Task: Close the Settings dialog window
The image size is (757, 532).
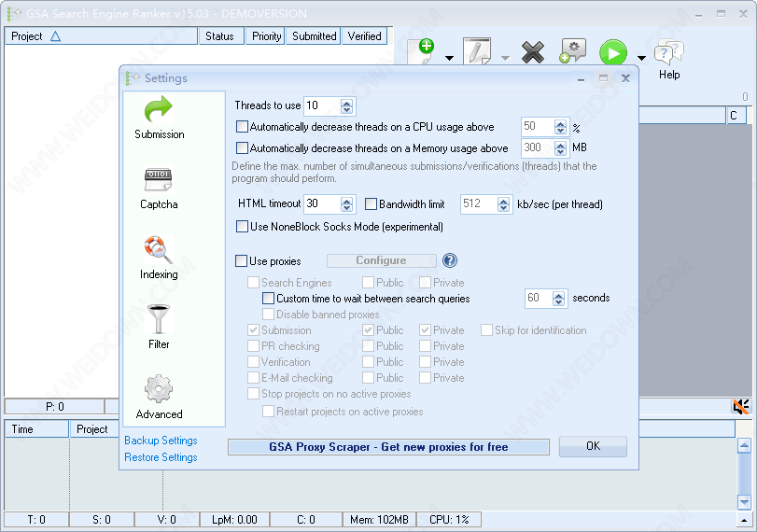Action: click(625, 78)
